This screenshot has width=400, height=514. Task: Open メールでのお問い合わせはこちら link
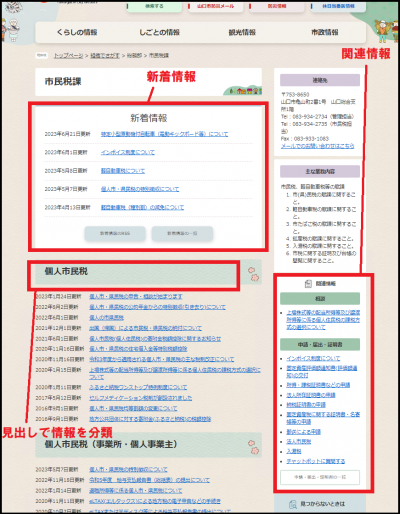[x=317, y=146]
